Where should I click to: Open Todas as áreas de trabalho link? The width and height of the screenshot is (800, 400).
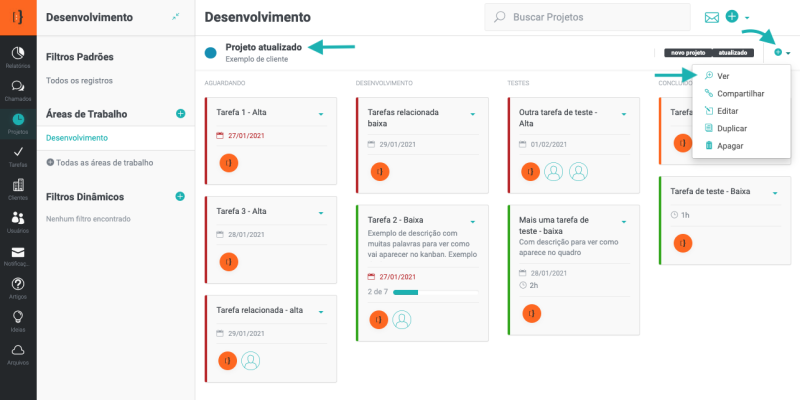pyautogui.click(x=104, y=162)
